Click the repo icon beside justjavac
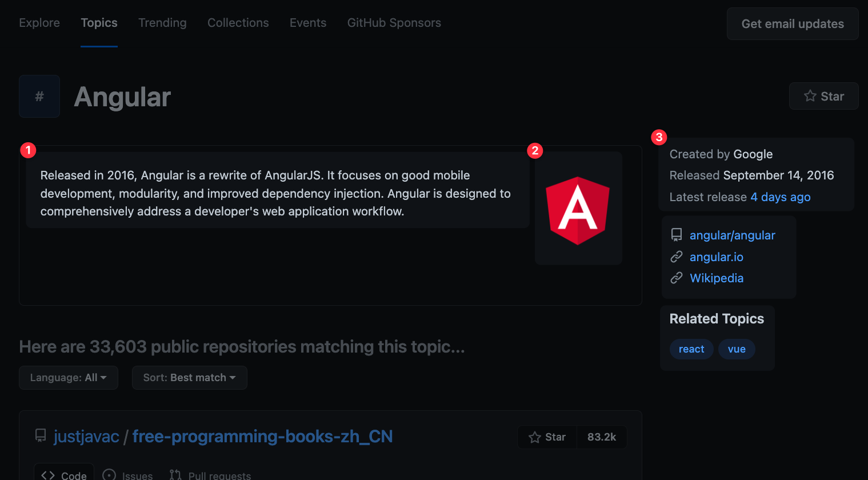 pos(40,435)
